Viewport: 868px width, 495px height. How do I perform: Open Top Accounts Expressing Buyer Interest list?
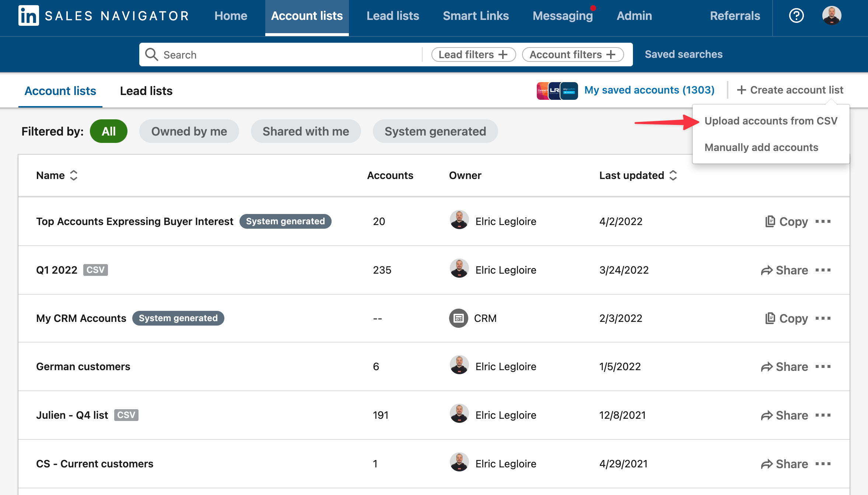[134, 221]
